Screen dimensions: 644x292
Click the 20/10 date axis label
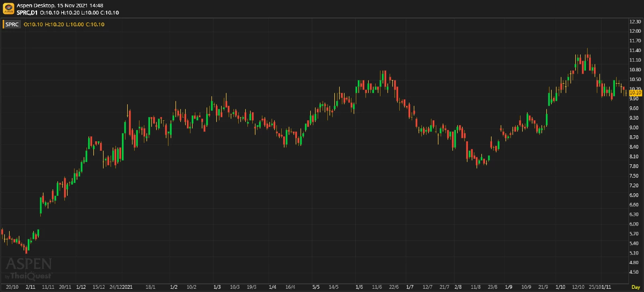(12, 288)
